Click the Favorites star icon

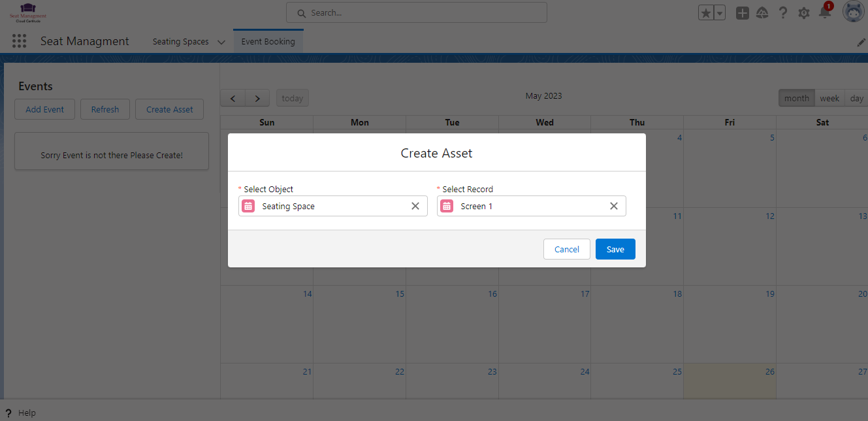(x=706, y=13)
